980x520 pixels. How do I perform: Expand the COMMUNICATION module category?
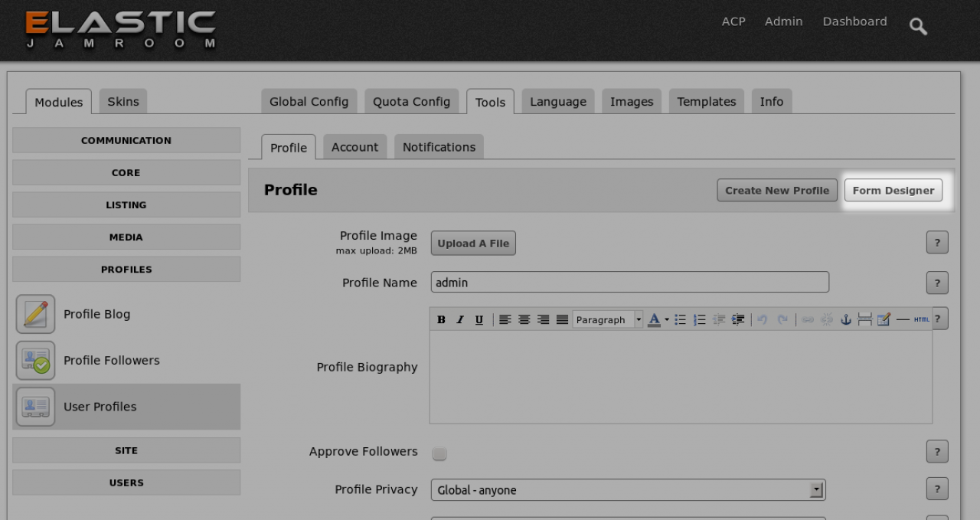coord(126,141)
